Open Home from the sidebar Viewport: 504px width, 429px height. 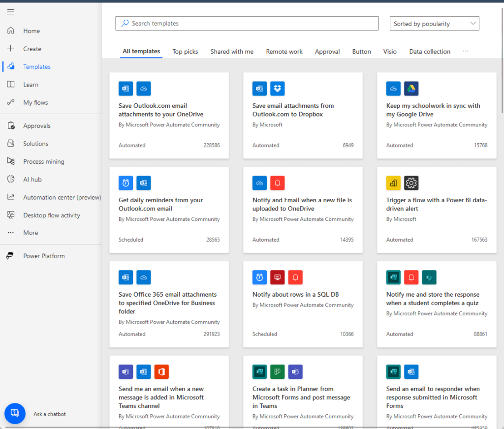click(x=31, y=31)
